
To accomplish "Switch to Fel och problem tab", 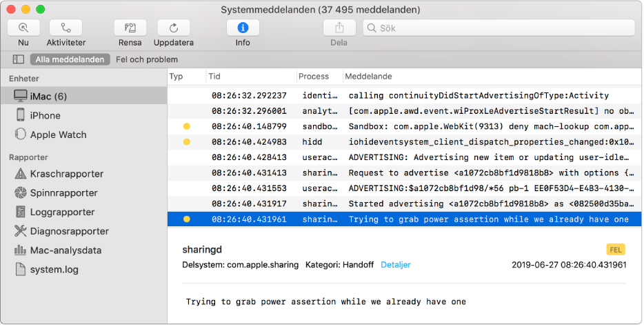I will point(147,59).
